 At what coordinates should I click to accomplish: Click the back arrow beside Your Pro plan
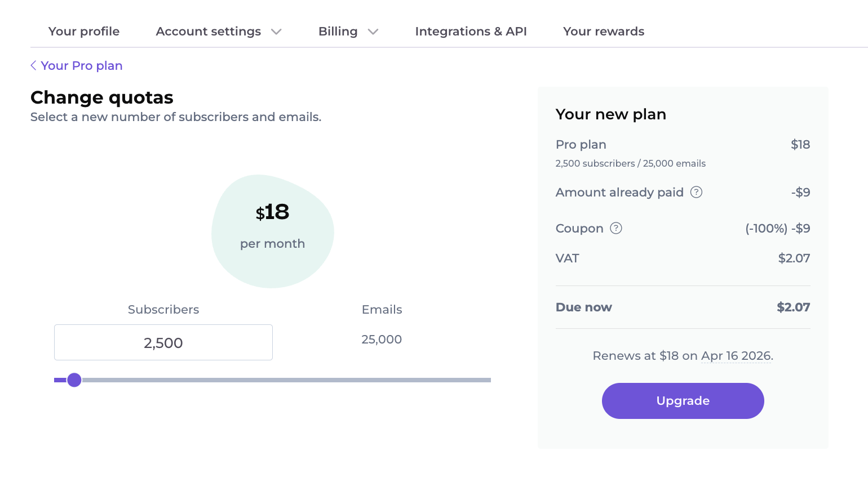(x=33, y=66)
